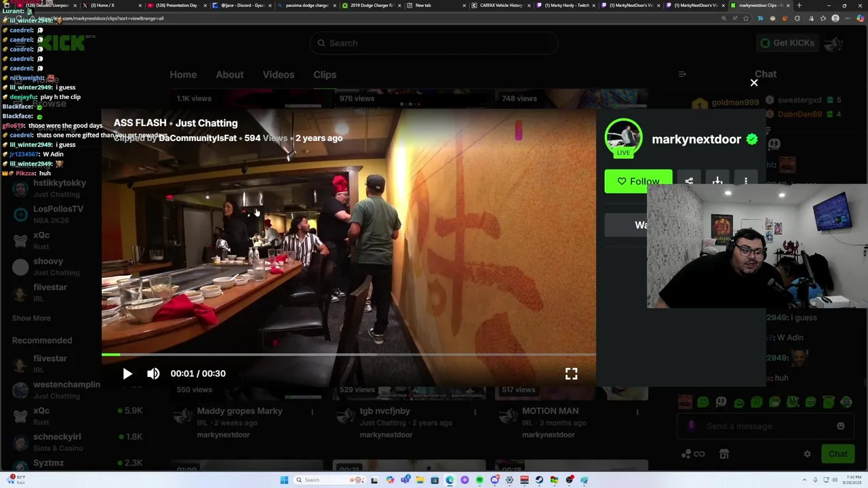Open Microsoft Store from the taskbar
Image resolution: width=868 pixels, height=488 pixels.
pos(435,480)
